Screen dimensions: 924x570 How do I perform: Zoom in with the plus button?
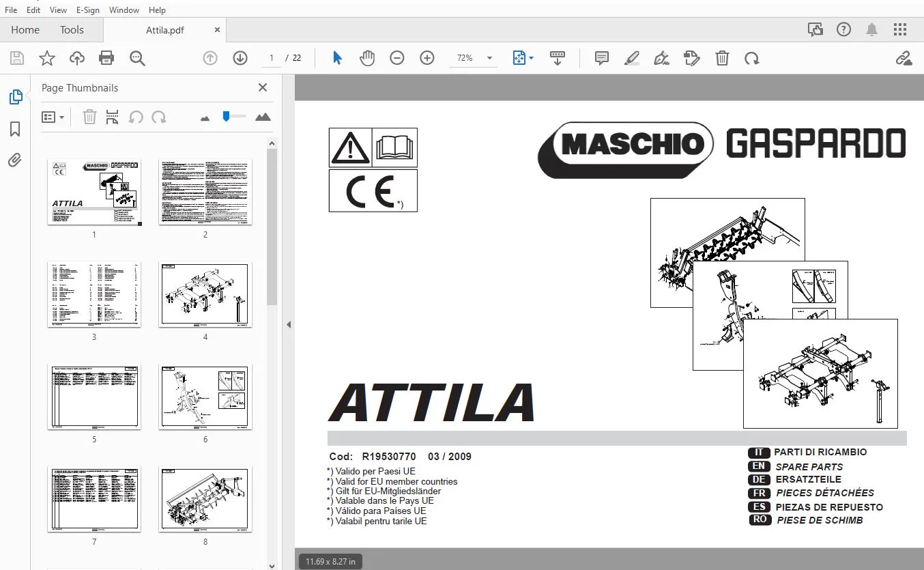[427, 58]
